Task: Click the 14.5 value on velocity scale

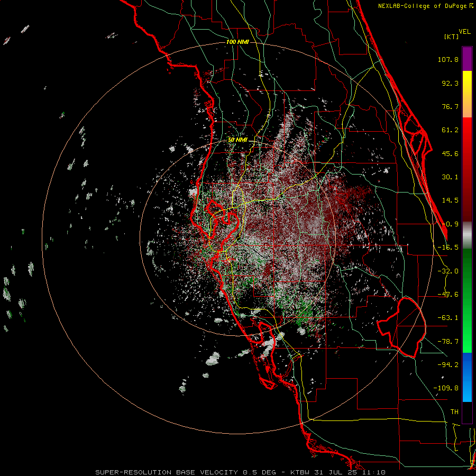Action: coord(450,200)
